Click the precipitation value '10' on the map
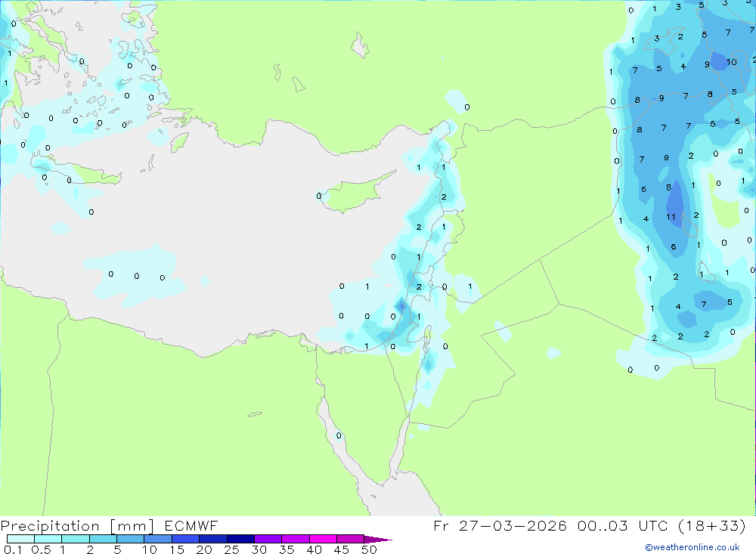Screen dimensions: 756x554 731,62
